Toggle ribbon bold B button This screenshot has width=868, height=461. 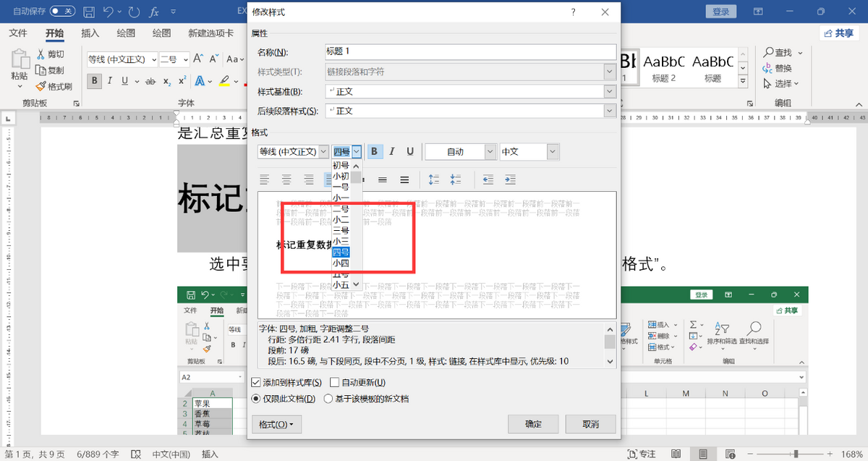tap(94, 81)
